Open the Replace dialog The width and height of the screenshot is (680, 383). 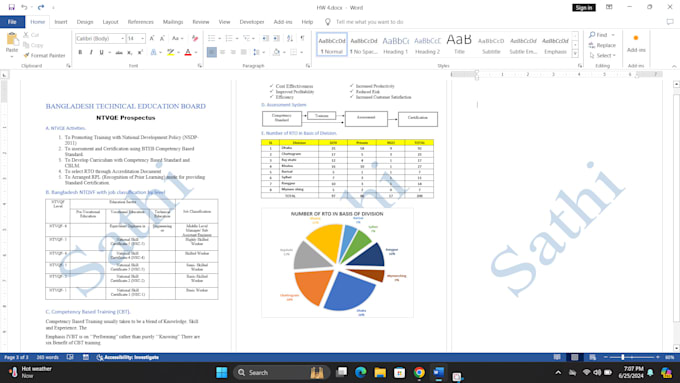tap(602, 45)
